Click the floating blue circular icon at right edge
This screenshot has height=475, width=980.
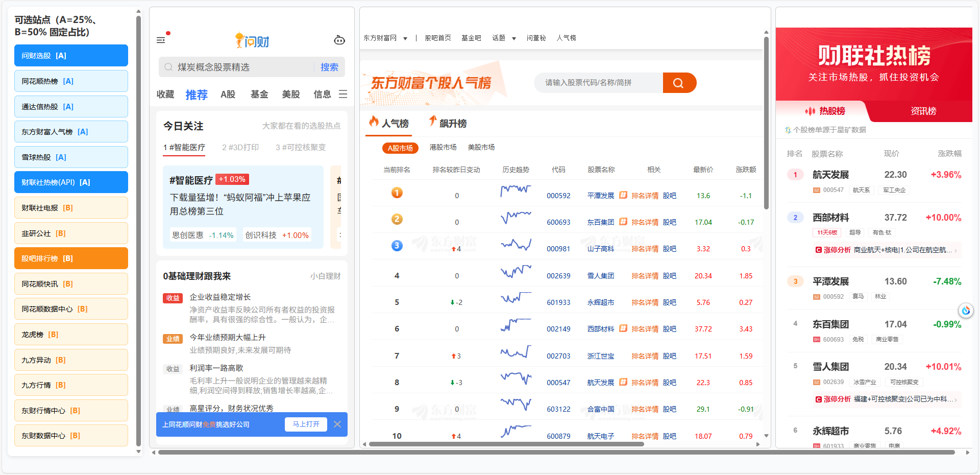pyautogui.click(x=966, y=310)
